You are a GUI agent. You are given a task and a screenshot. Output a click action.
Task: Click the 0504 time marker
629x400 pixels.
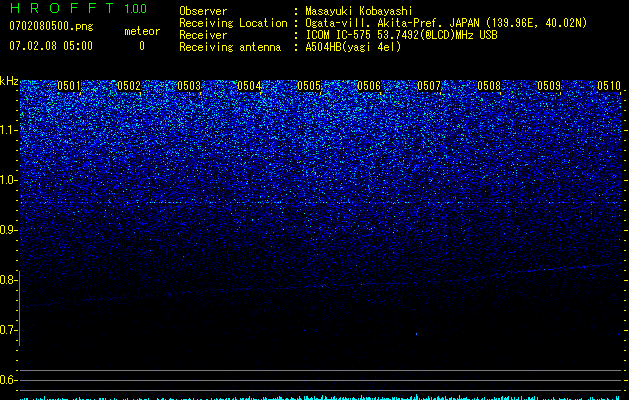coord(249,86)
